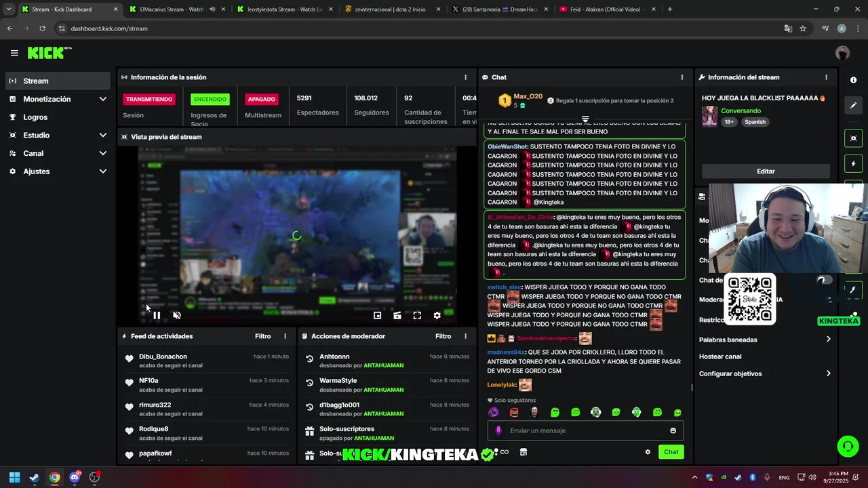
Task: Collapse the pinned gifter bar handle
Action: pyautogui.click(x=585, y=119)
